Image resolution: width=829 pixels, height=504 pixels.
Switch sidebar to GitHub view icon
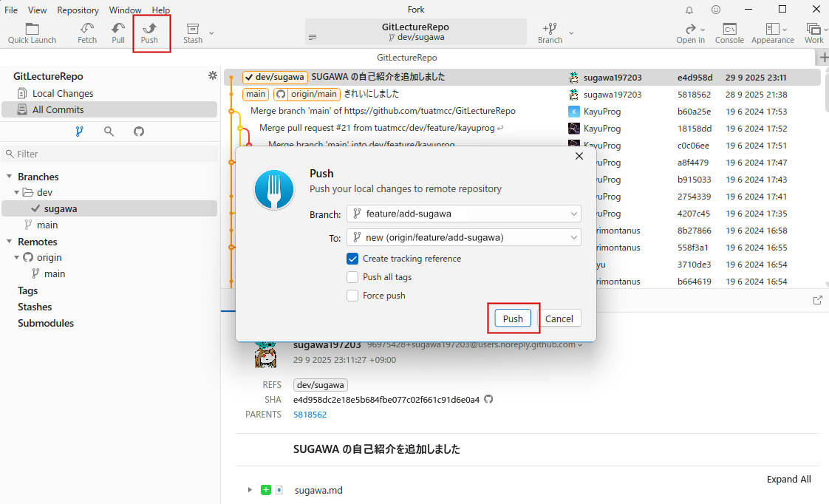(x=139, y=132)
